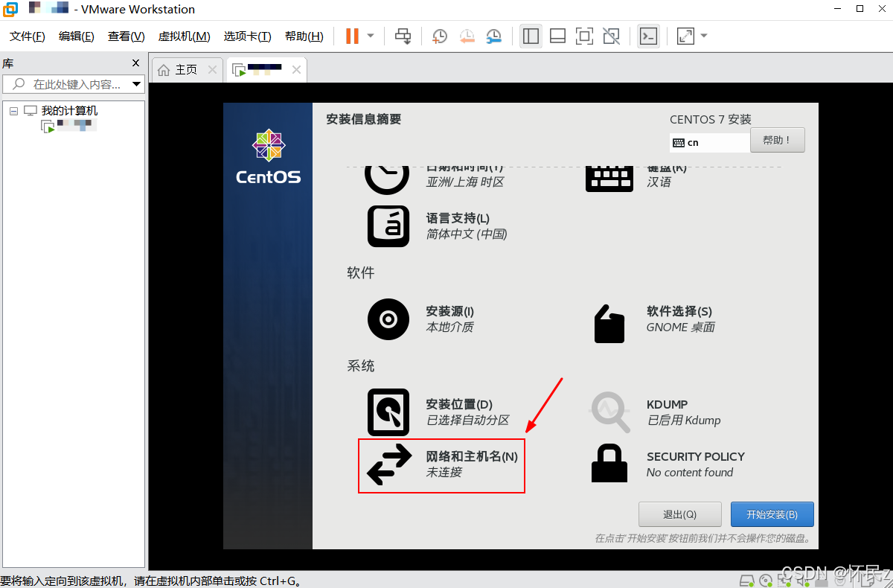Close the 库 library panel

(x=136, y=63)
